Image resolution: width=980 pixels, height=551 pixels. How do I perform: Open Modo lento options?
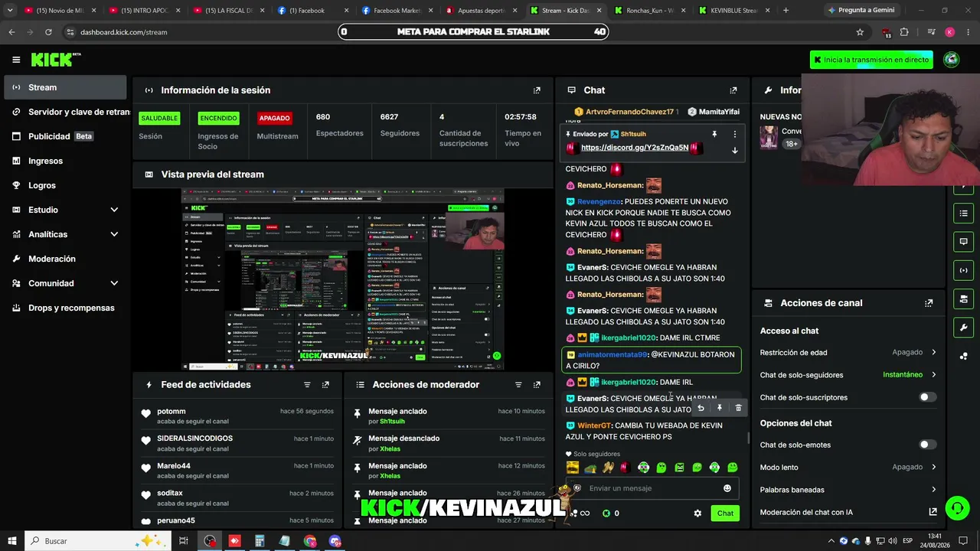coord(848,467)
